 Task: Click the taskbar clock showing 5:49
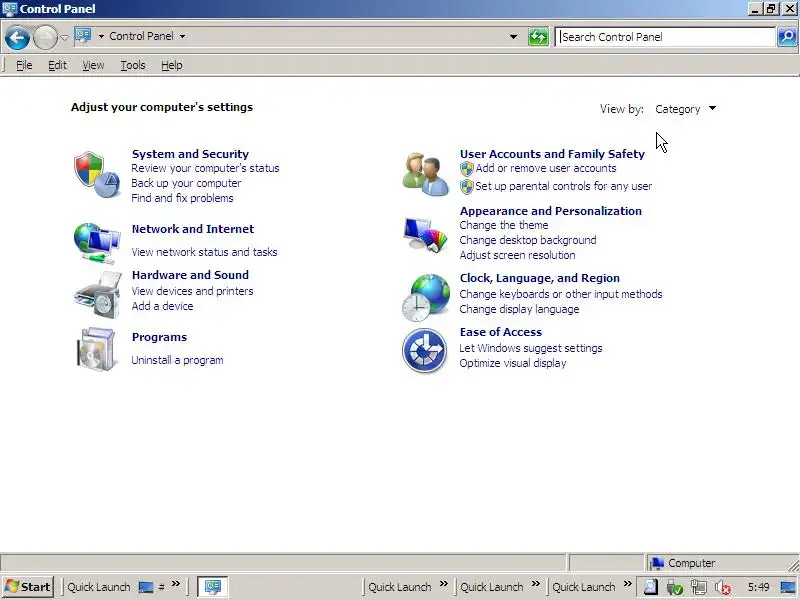click(758, 587)
